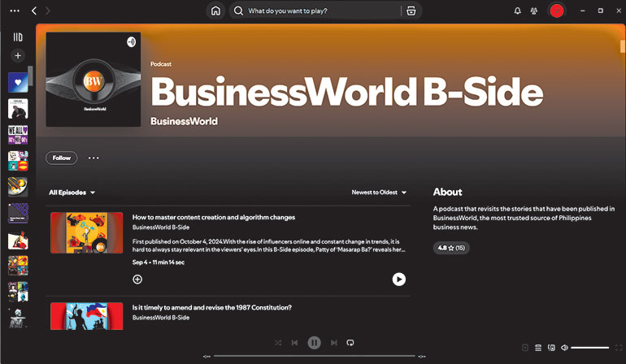The width and height of the screenshot is (626, 364).
Task: Go to Home using the house icon
Action: point(215,11)
